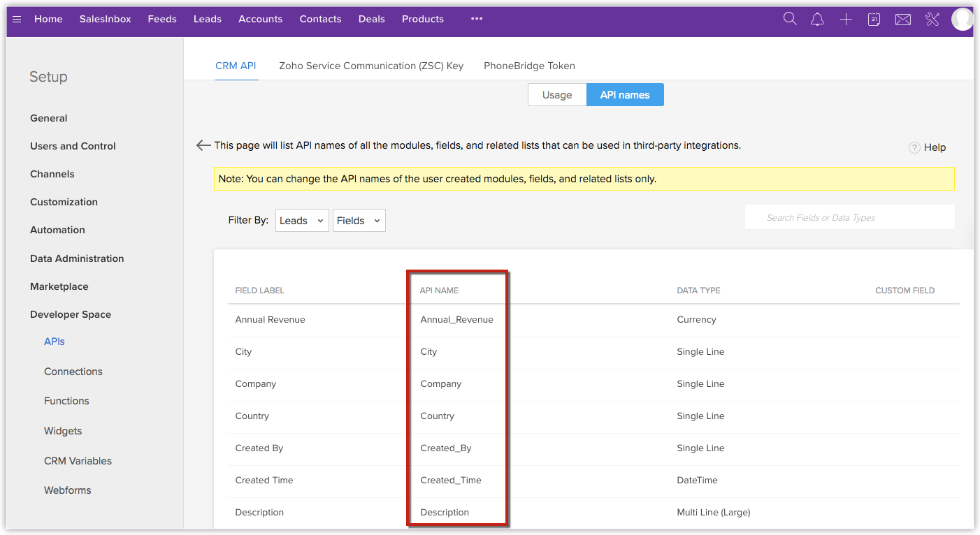The height and width of the screenshot is (535, 980).
Task: Expand the Leads module filter dropdown
Action: 302,221
